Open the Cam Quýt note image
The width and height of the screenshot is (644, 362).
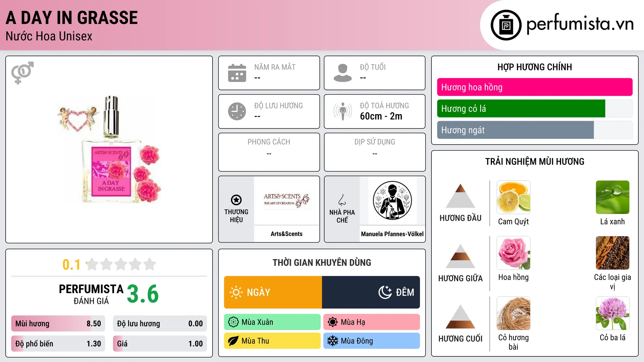(514, 197)
